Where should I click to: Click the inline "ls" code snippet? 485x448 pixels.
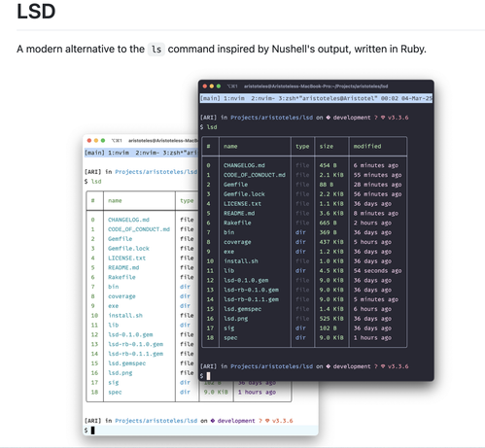[156, 50]
